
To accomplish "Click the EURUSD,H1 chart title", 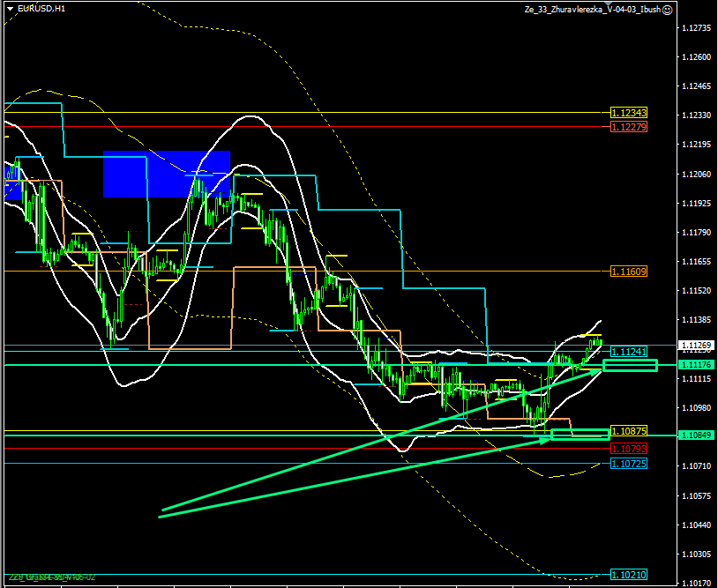I will [x=39, y=9].
